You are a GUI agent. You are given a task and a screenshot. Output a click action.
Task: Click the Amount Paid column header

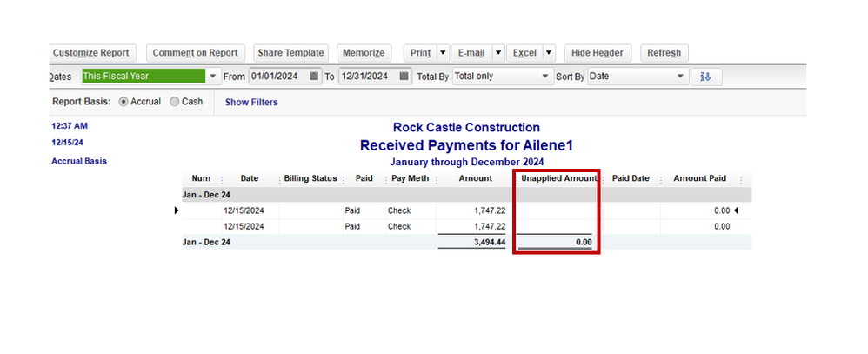(x=700, y=178)
